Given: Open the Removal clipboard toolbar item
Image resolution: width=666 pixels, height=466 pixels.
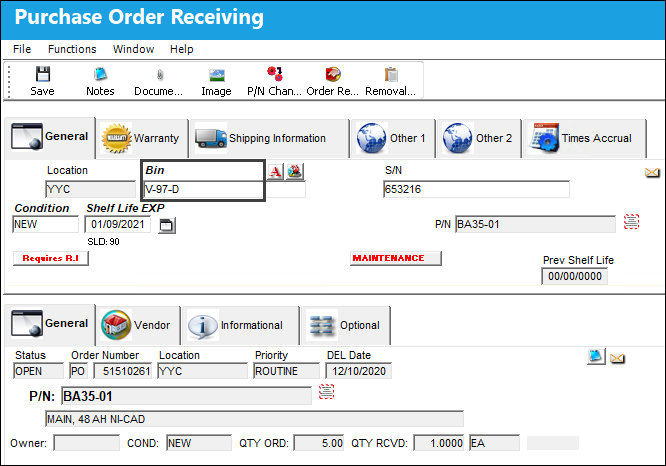Looking at the screenshot, I should (x=391, y=81).
